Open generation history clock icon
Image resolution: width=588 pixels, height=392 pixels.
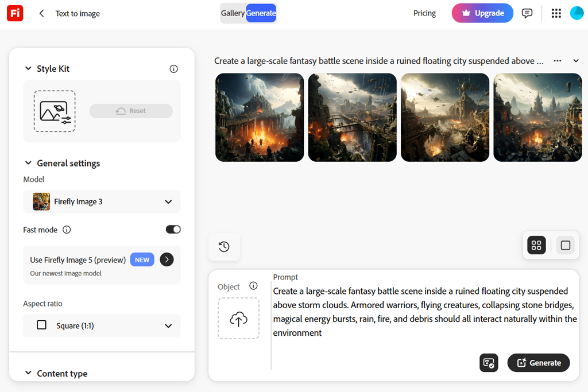[224, 247]
